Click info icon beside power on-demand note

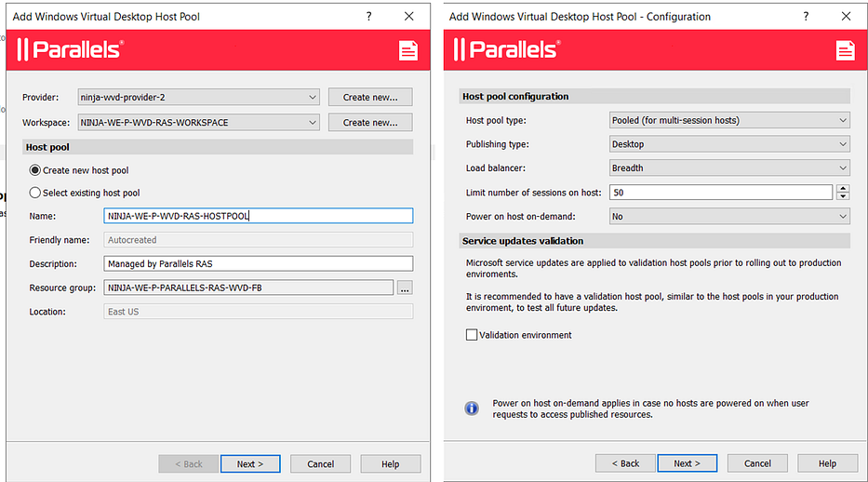pyautogui.click(x=472, y=408)
